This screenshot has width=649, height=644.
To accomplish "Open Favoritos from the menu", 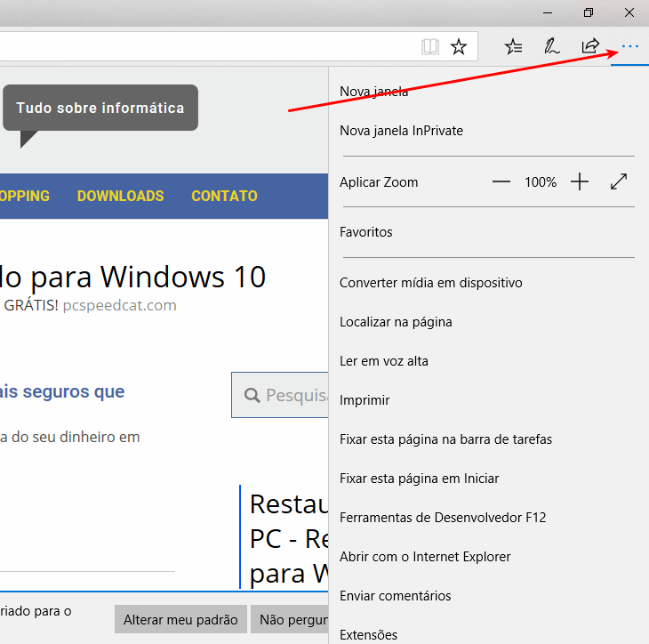I will (366, 232).
